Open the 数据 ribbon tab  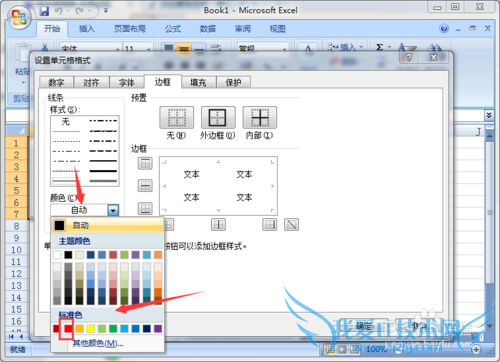pyautogui.click(x=208, y=29)
